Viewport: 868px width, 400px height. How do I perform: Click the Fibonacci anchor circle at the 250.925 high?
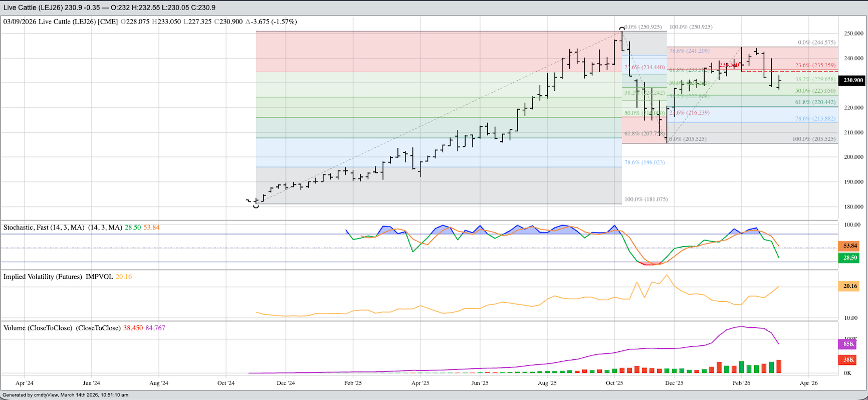click(622, 29)
